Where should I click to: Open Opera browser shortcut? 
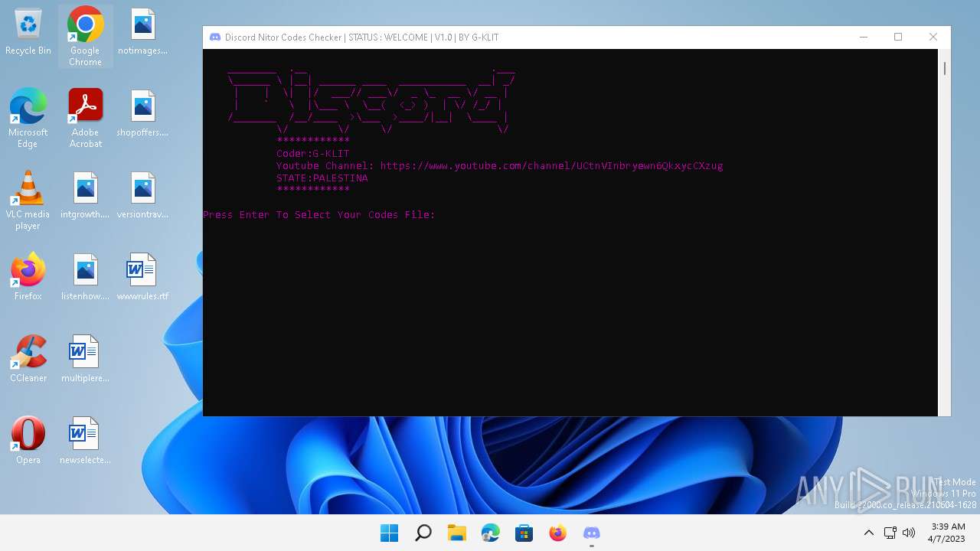click(28, 441)
